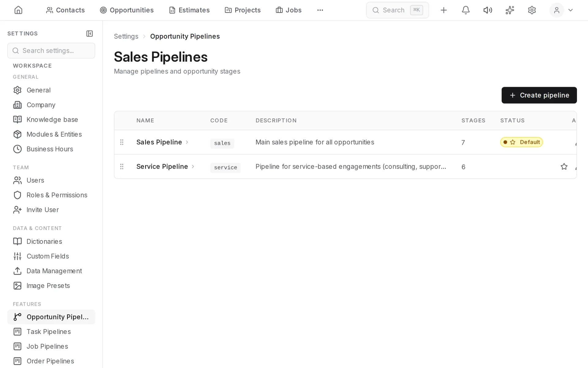Open Data Management settings
Viewport: 588px width, 368px height.
click(x=51, y=271)
